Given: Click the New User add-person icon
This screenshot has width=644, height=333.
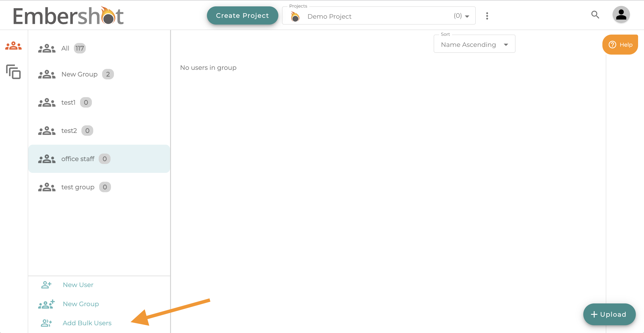Looking at the screenshot, I should coord(46,285).
